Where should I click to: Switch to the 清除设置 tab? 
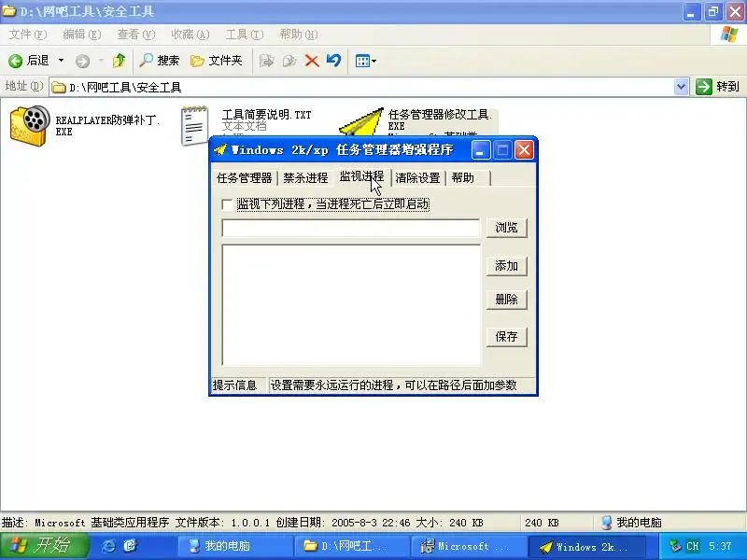(417, 178)
